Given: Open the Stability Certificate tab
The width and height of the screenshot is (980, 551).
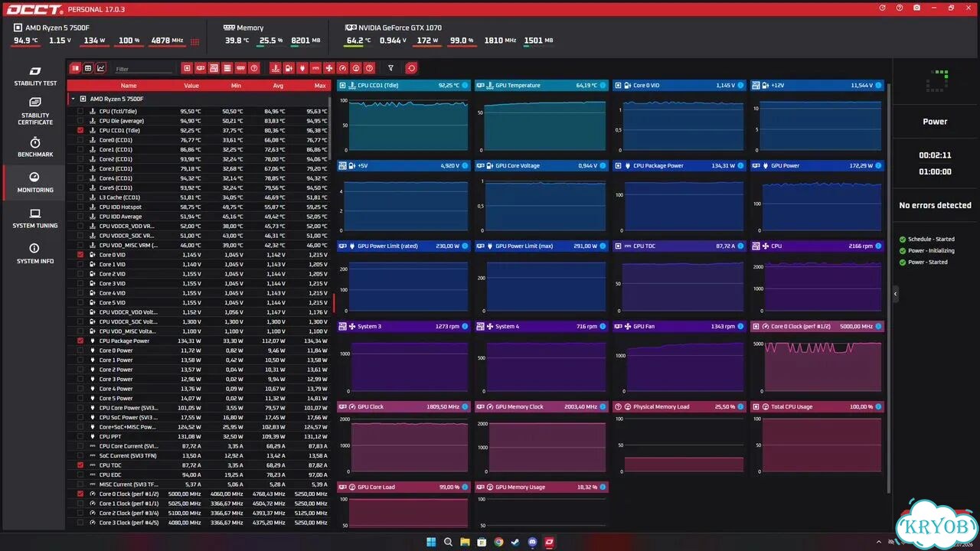Looking at the screenshot, I should pyautogui.click(x=34, y=112).
